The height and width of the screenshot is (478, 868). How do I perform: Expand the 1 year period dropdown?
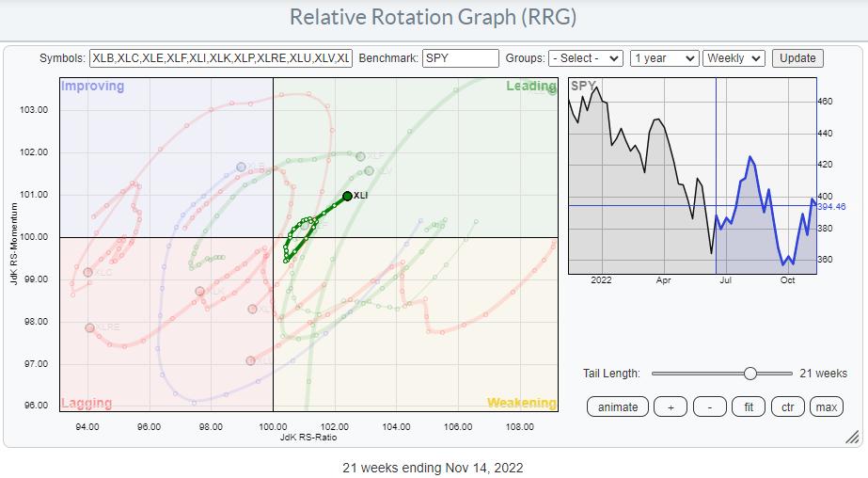(x=664, y=58)
